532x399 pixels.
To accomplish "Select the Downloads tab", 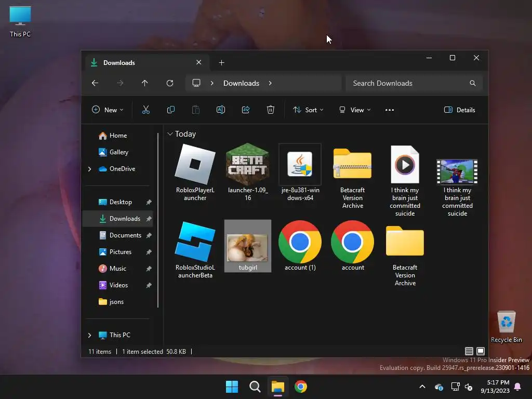I will [146, 62].
